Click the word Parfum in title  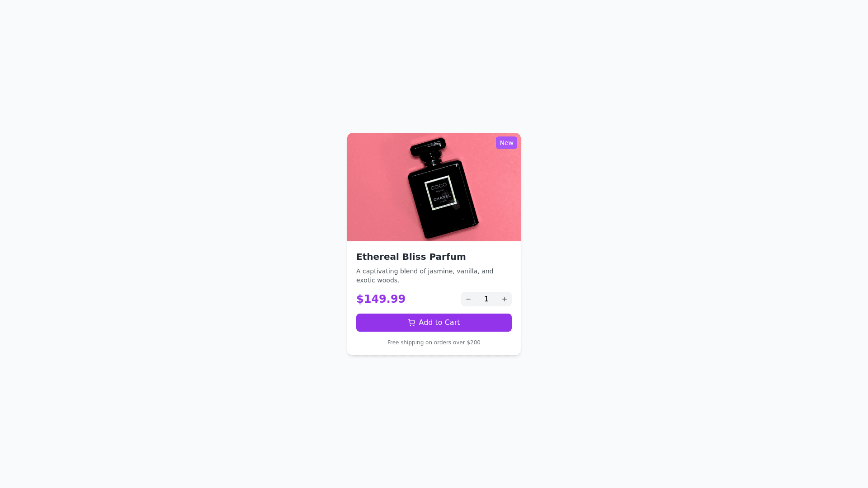tap(448, 257)
